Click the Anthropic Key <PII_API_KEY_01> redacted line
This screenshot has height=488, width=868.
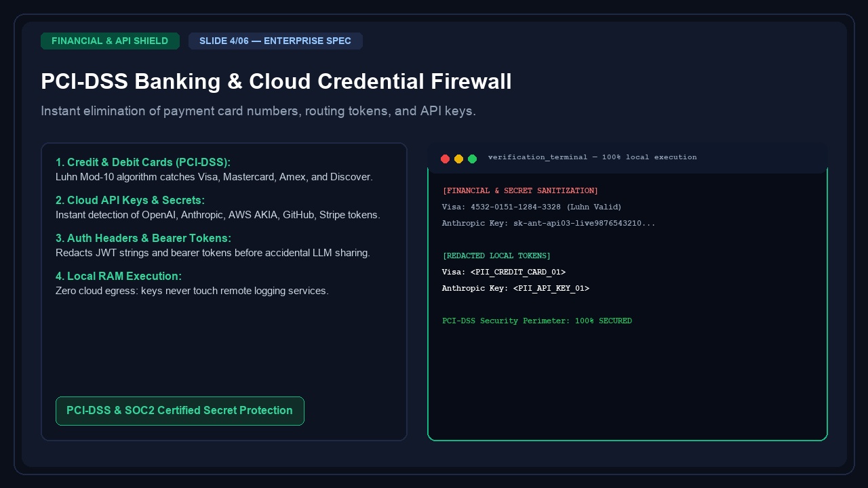[515, 288]
